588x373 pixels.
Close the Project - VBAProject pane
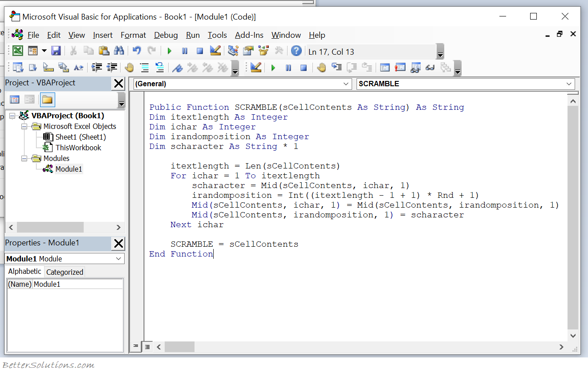[x=119, y=83]
